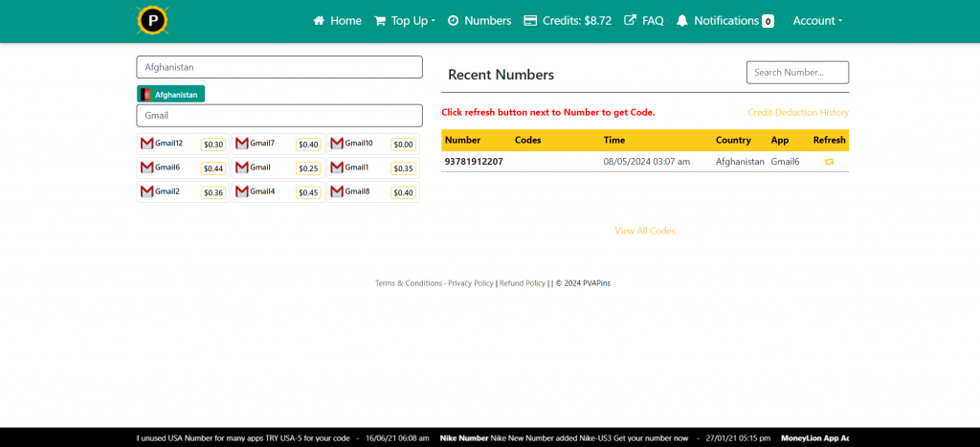
Task: Click the Numbers clock icon
Action: click(x=453, y=21)
